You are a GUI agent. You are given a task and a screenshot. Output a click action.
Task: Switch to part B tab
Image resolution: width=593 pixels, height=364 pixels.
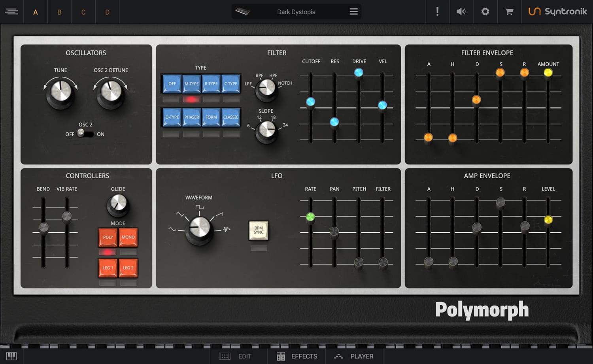pyautogui.click(x=59, y=12)
